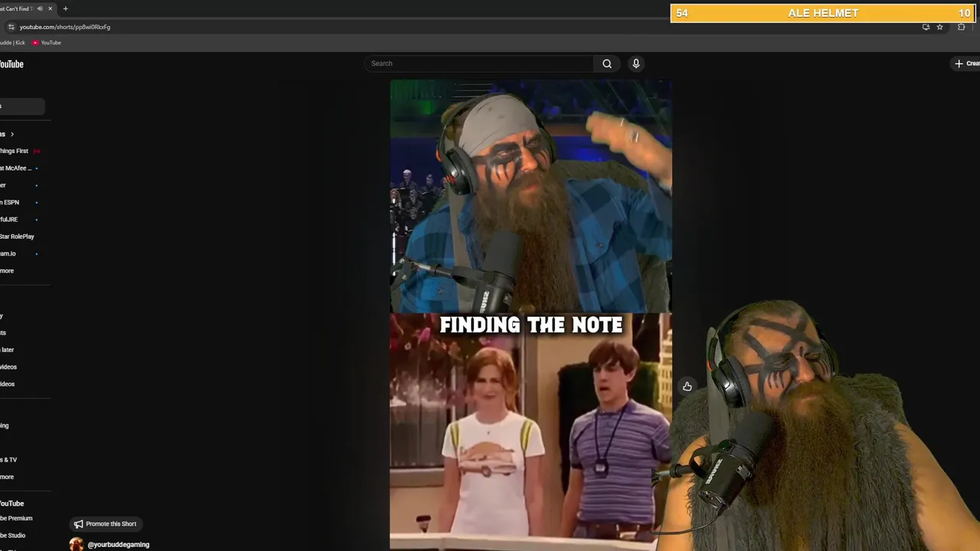Screen dimensions: 980x551
Task: Open the Kick bookmark in bookmarks bar
Action: click(x=12, y=43)
